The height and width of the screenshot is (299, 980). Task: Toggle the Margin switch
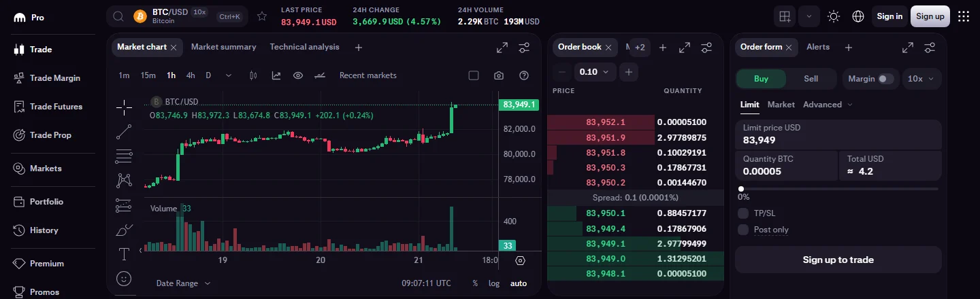click(x=885, y=79)
